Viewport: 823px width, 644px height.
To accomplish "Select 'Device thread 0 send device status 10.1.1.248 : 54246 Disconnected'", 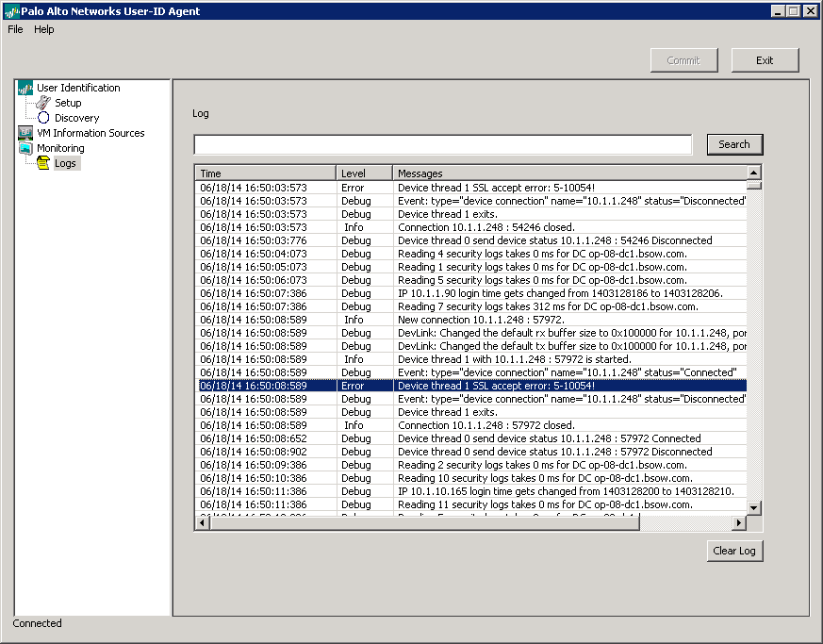I will pyautogui.click(x=470, y=240).
